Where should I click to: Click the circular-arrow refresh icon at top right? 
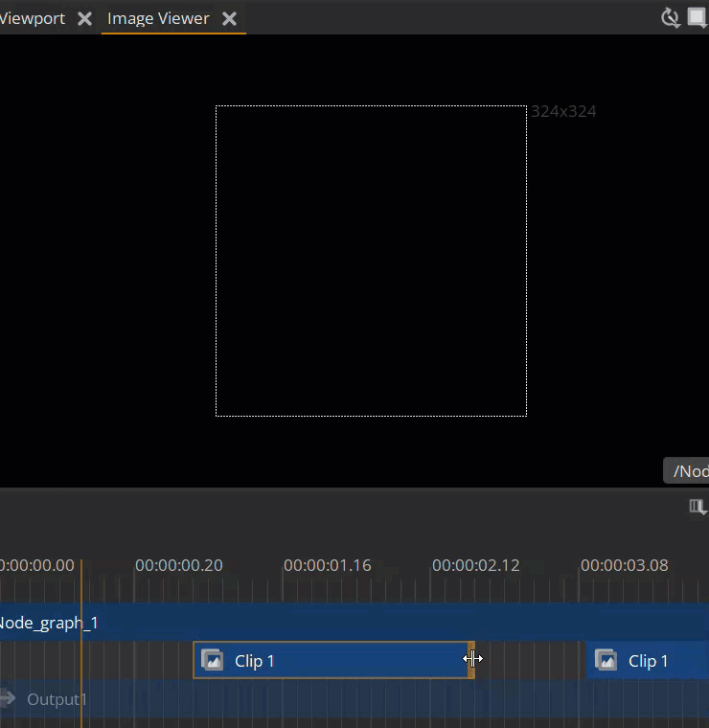pos(671,17)
